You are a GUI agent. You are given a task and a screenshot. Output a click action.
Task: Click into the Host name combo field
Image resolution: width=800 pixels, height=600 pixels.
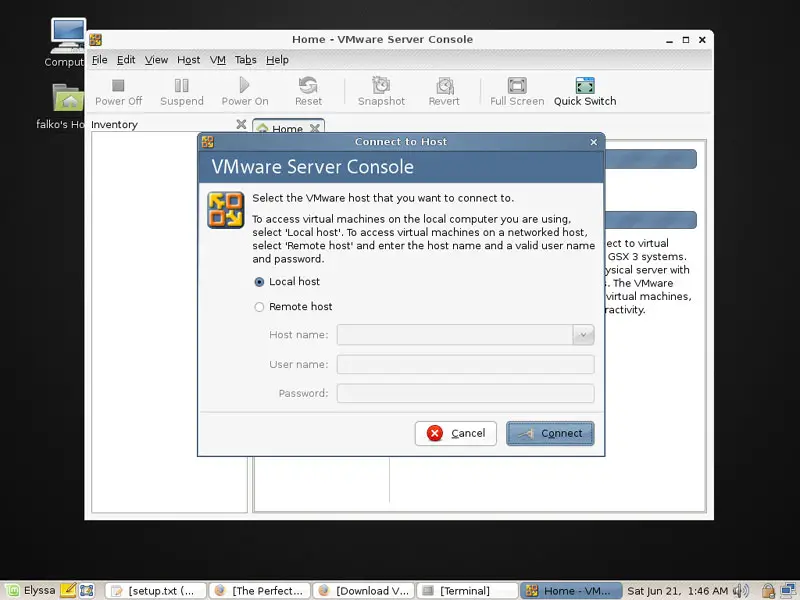point(455,335)
